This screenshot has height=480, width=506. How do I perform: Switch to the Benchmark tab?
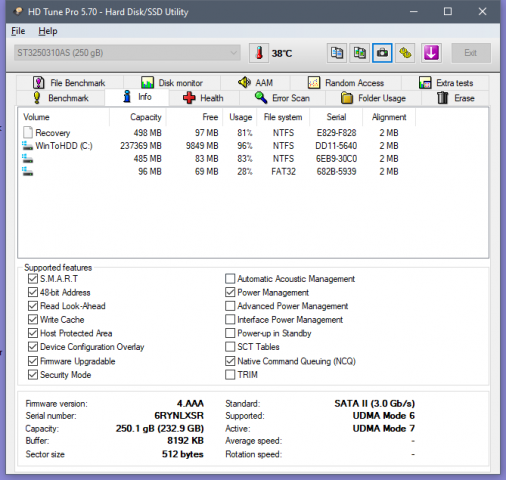[x=61, y=98]
